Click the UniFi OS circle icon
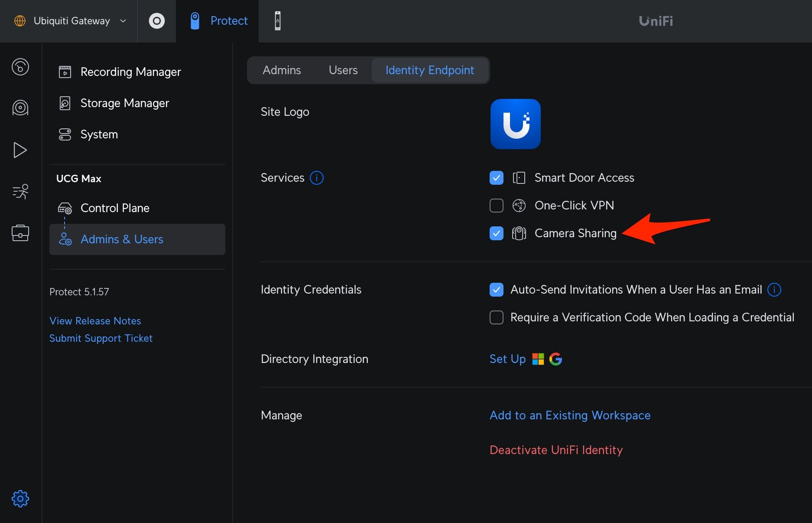 (x=156, y=21)
